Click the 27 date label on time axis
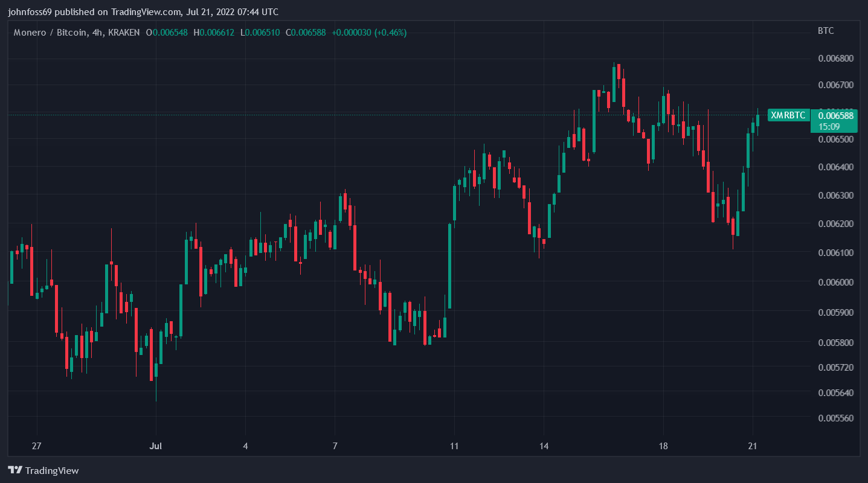The height and width of the screenshot is (483, 868). [37, 447]
